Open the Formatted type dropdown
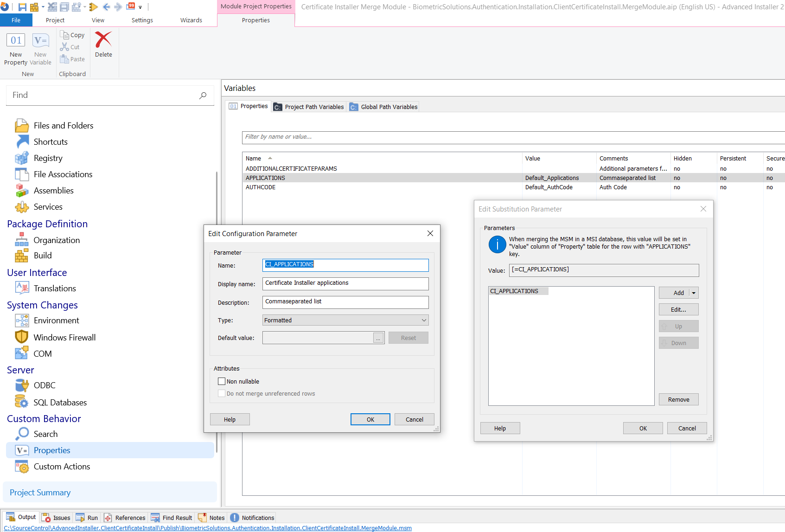The image size is (785, 532). coord(423,320)
